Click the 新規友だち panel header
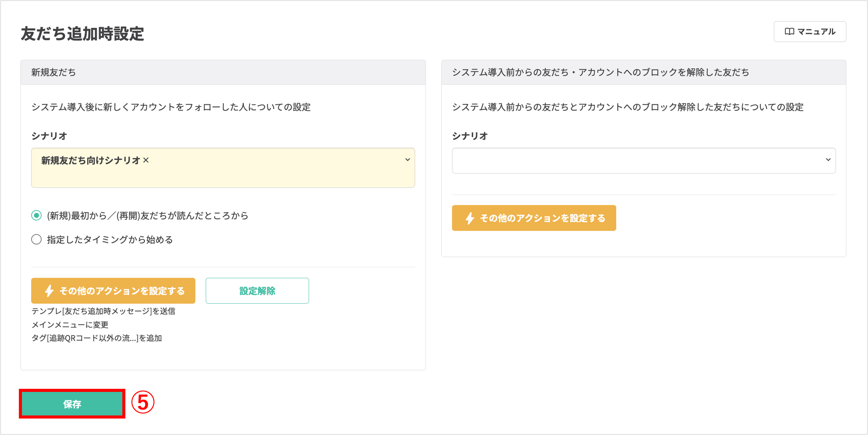 54,72
